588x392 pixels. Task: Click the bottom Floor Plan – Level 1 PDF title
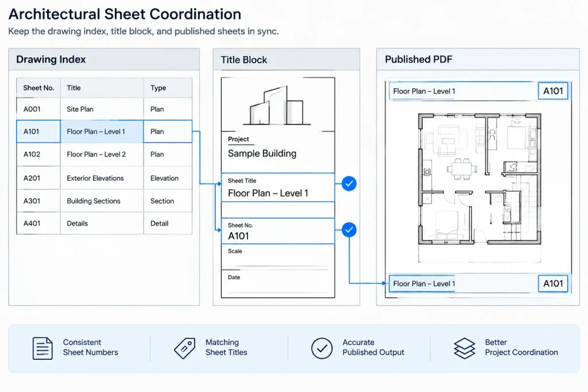[x=424, y=284]
